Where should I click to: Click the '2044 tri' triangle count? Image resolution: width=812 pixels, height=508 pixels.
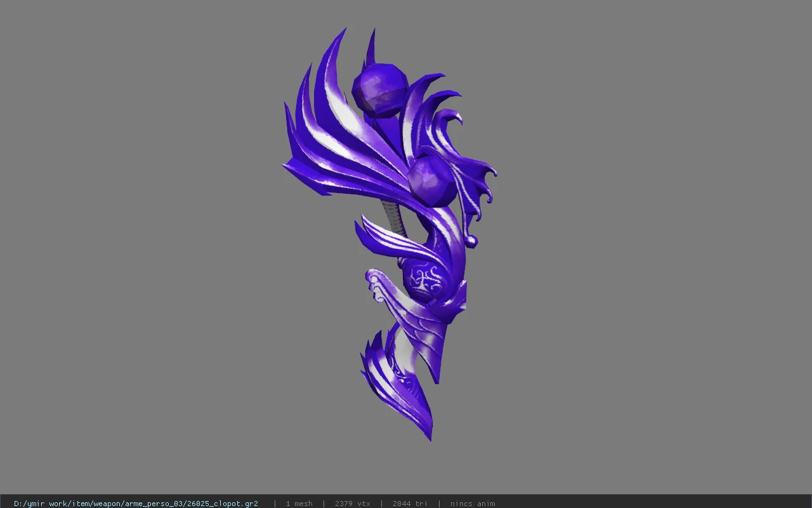(410, 504)
